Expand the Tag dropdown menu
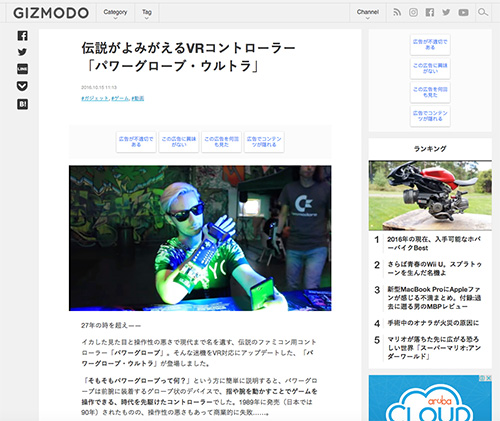Image resolution: width=500 pixels, height=421 pixels. click(x=147, y=13)
